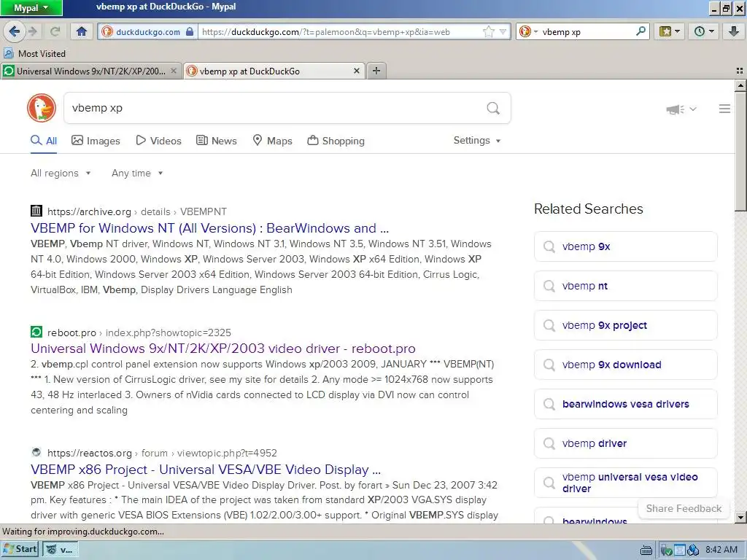Open the Downloads arrow button
This screenshot has height=560, width=747.
coord(733,31)
